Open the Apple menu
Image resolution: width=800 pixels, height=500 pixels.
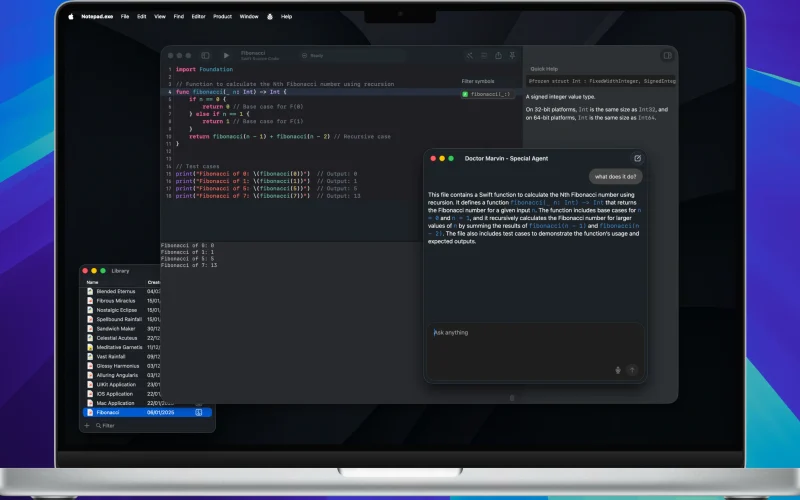pyautogui.click(x=71, y=17)
